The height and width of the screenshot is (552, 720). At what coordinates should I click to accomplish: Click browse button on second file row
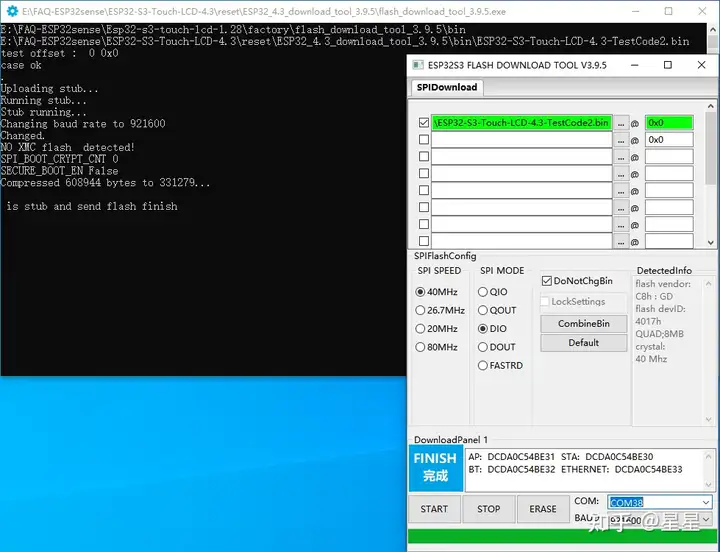coord(621,140)
